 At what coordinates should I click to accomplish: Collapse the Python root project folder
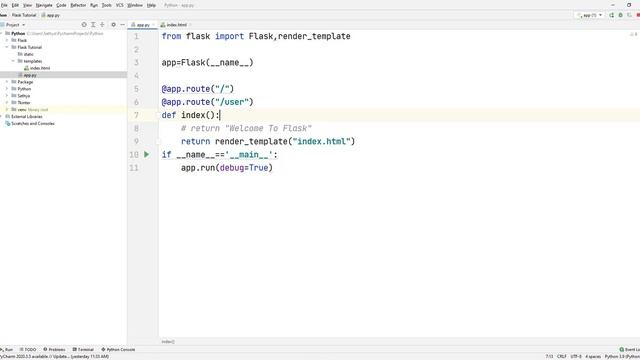(x=2, y=33)
